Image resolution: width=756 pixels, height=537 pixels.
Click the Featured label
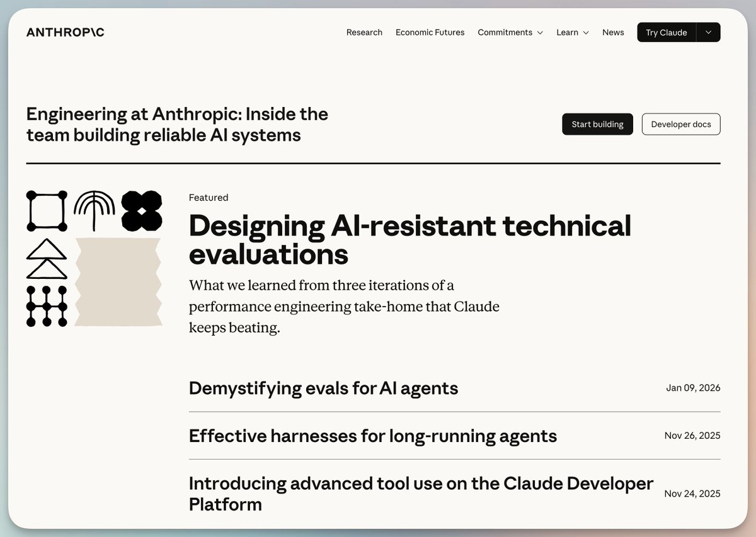[x=209, y=198]
